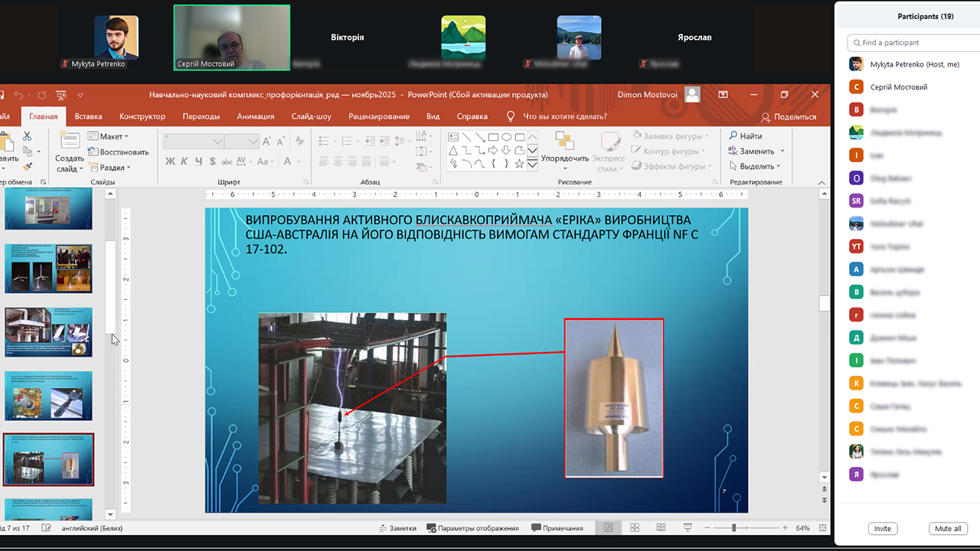Click Fit slide to window icon
980x551 pixels.
click(x=823, y=528)
